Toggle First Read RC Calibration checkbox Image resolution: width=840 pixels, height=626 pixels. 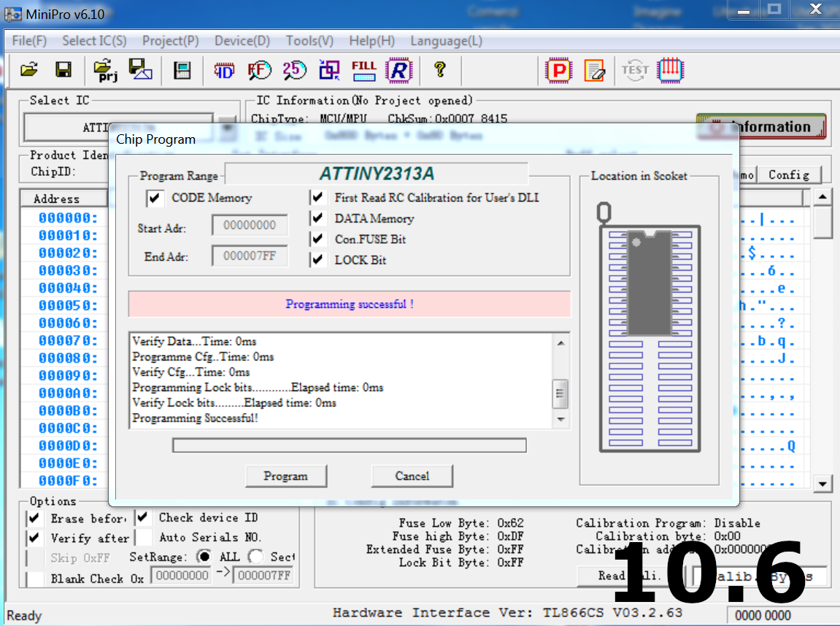(317, 197)
